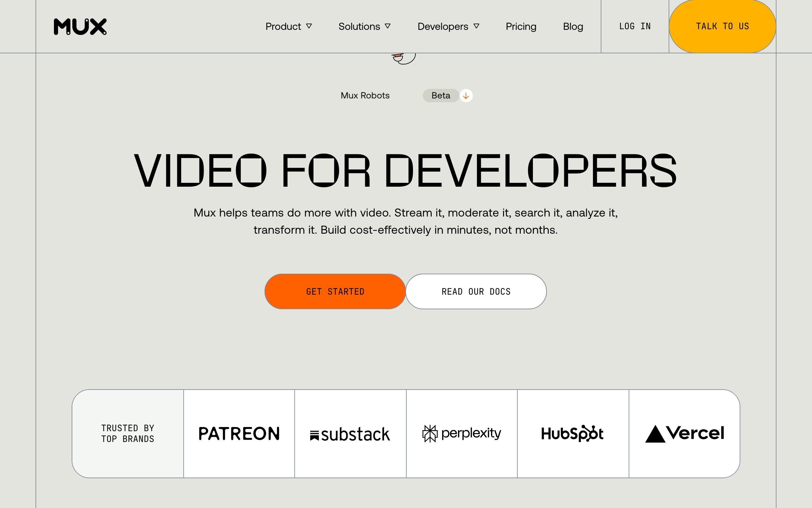
Task: Click the robot mascot illustration under the header
Action: [404, 58]
